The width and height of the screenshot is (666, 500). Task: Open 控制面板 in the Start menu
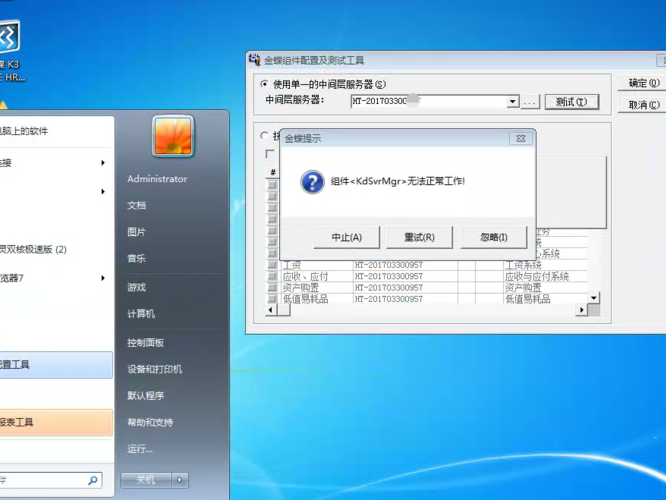146,342
